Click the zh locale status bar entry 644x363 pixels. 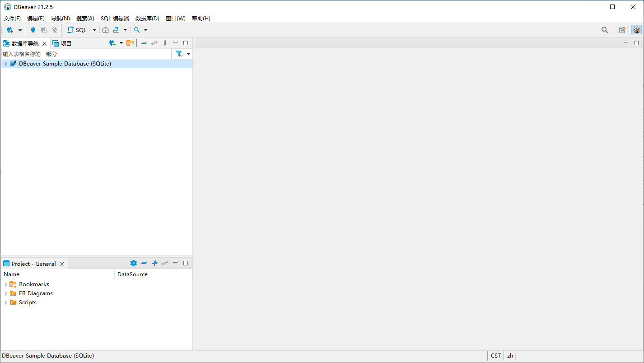tap(510, 356)
